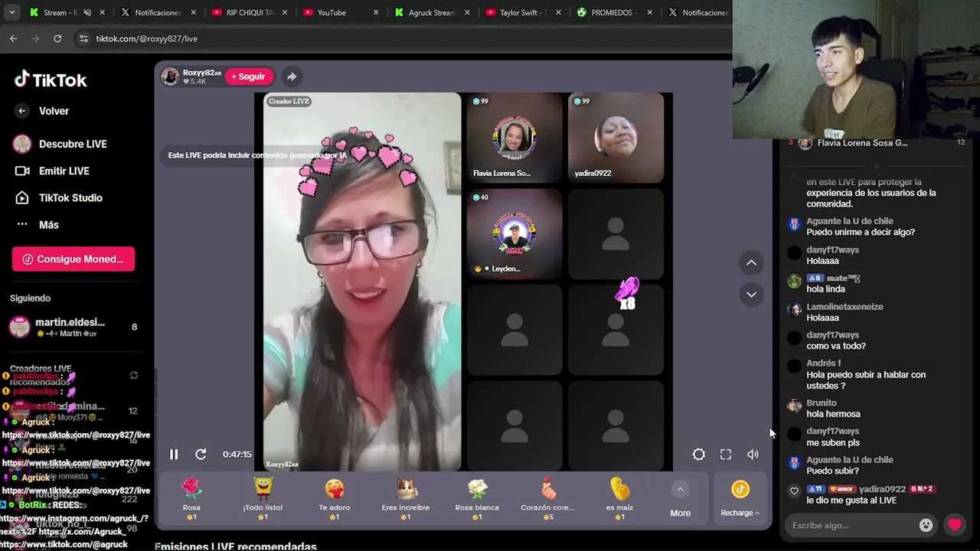The height and width of the screenshot is (551, 980).
Task: Open the Recharge coins dropdown
Action: (x=740, y=498)
